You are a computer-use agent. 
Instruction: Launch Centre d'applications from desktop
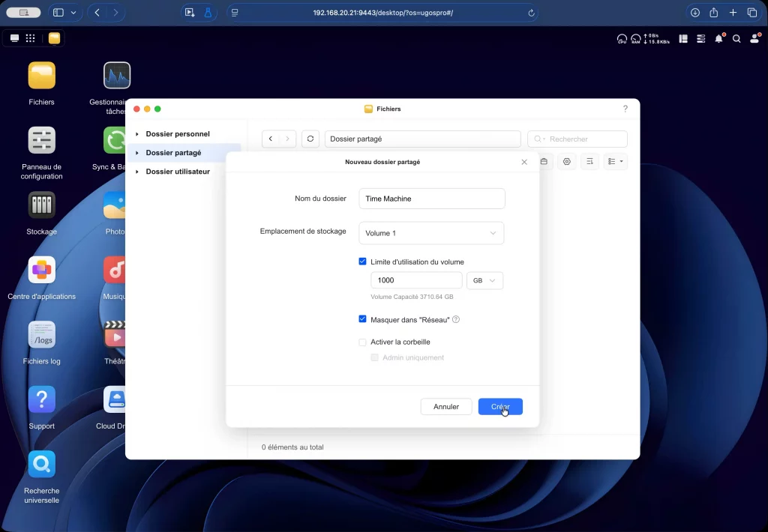point(41,270)
